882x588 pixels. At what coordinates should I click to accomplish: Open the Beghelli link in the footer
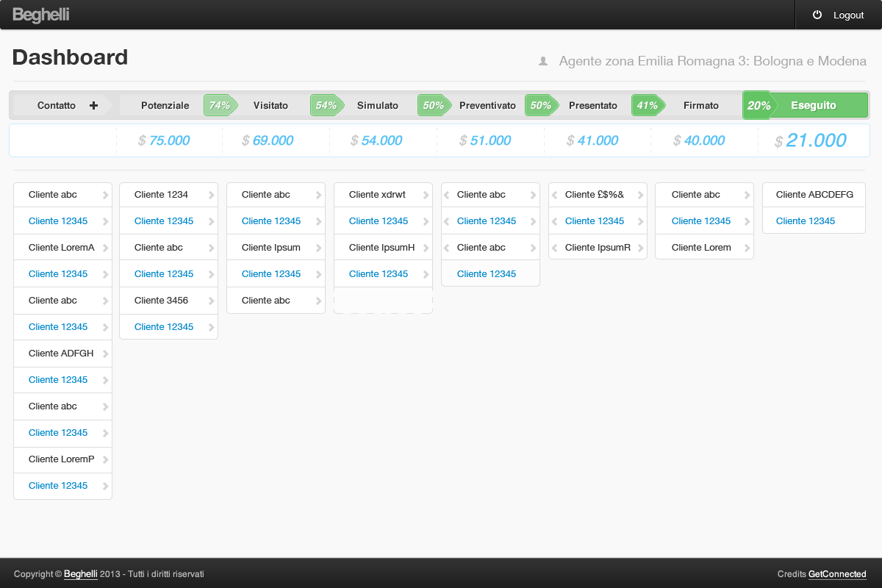click(80, 574)
